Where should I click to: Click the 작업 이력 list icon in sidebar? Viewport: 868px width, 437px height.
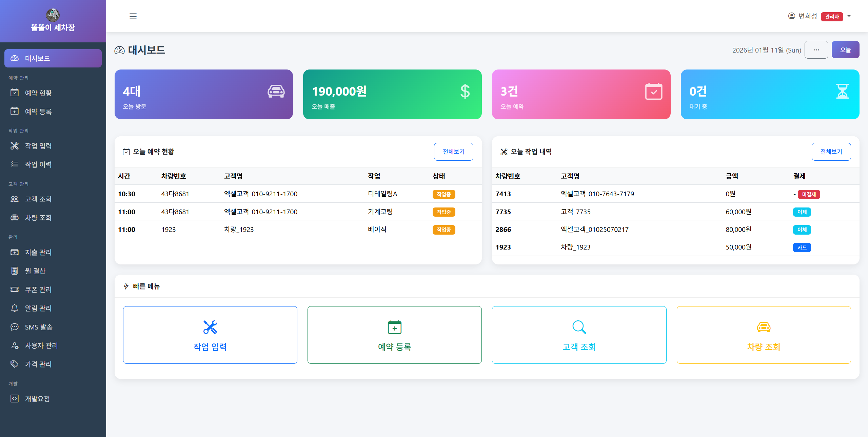[15, 164]
